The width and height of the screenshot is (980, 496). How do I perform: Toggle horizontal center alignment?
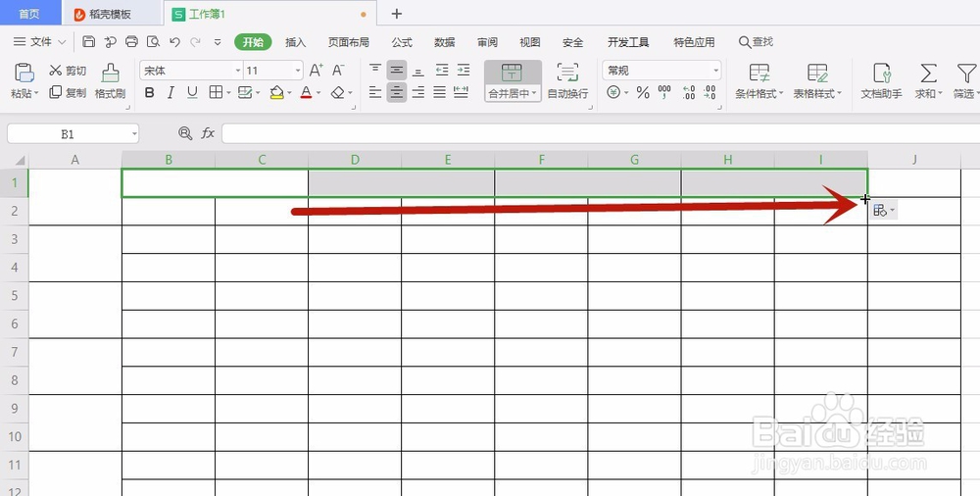coord(397,92)
